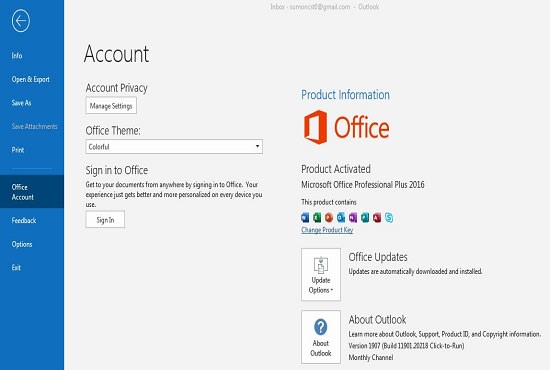Click the Word app icon
Image resolution: width=550 pixels, height=370 pixels.
[x=305, y=218]
